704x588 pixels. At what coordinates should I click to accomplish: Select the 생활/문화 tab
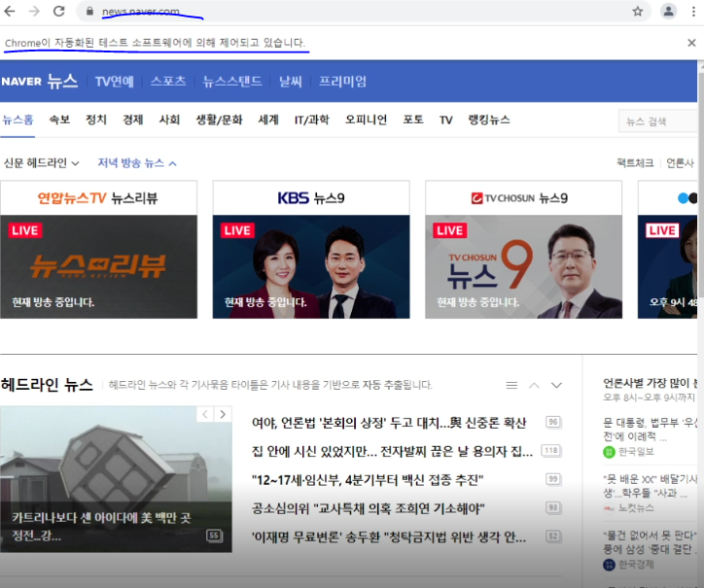(x=219, y=120)
